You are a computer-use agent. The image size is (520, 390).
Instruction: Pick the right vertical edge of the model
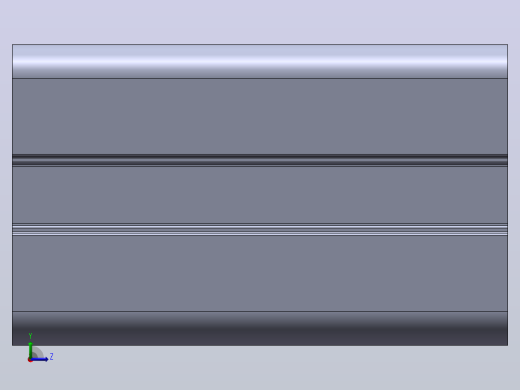tap(508, 195)
